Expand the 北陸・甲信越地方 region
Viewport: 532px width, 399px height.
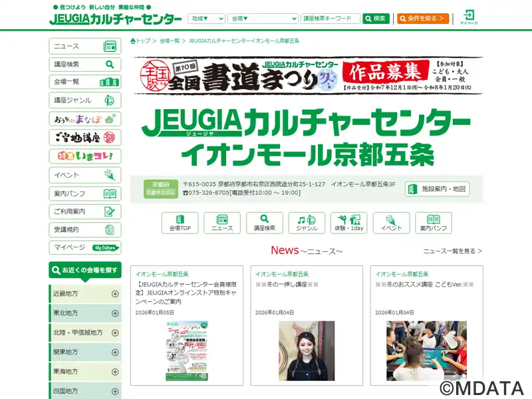(x=85, y=333)
